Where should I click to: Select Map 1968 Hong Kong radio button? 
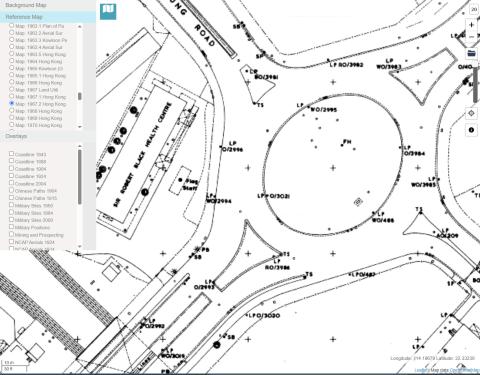coord(12,110)
